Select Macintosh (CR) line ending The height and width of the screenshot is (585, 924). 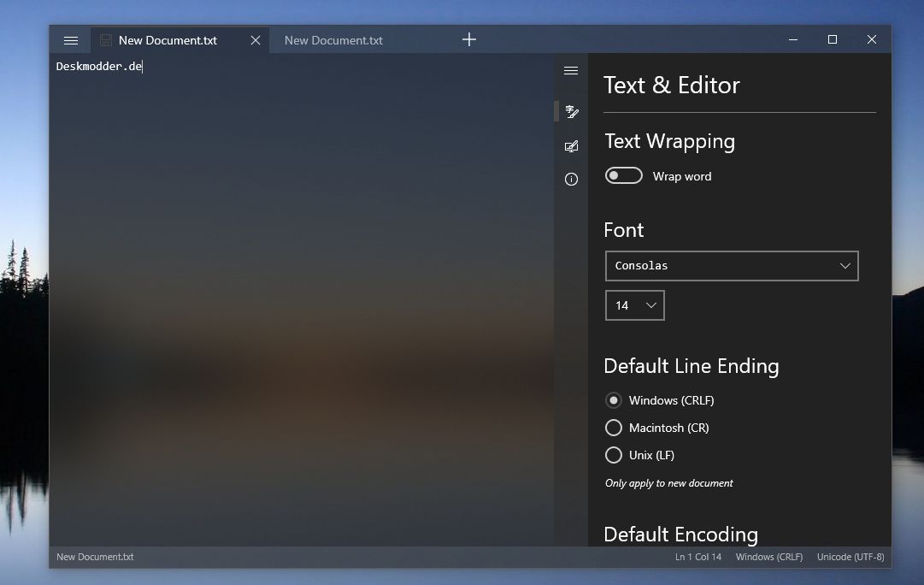click(x=657, y=428)
